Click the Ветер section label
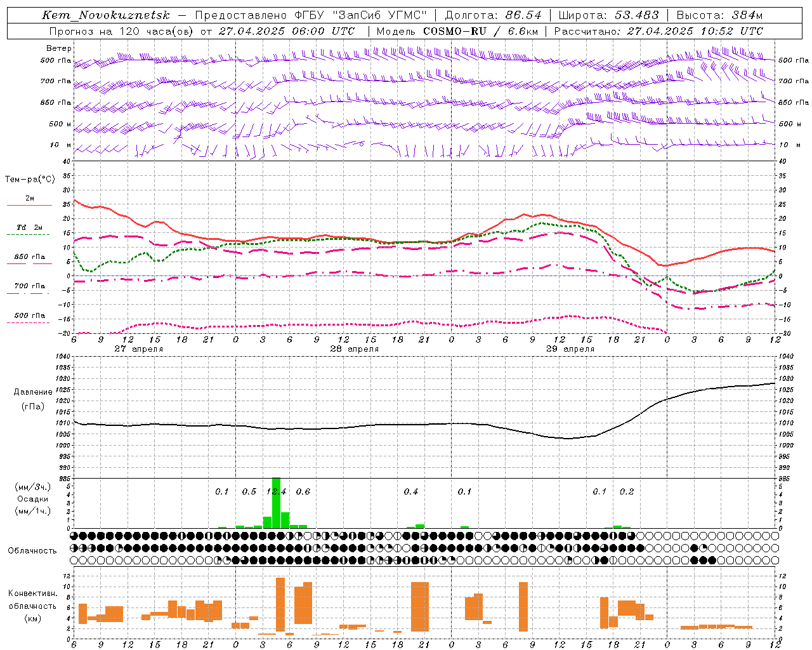 click(59, 48)
